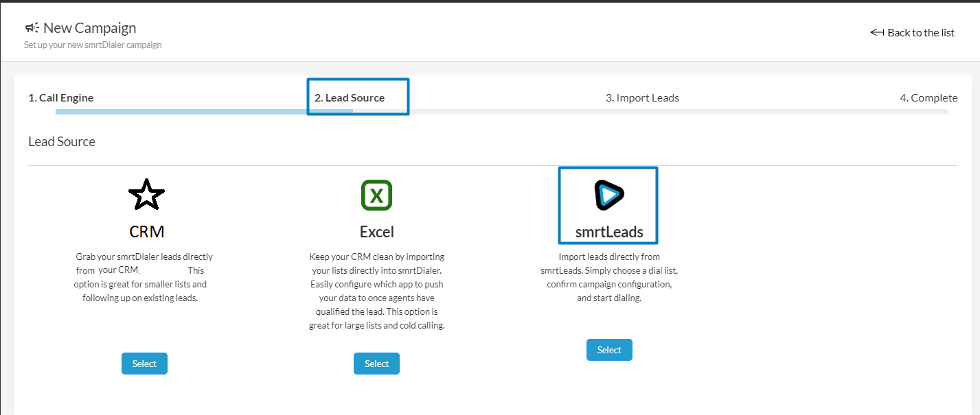This screenshot has width=980, height=415.
Task: Click the left arrow icon before Back to the list
Action: (876, 32)
